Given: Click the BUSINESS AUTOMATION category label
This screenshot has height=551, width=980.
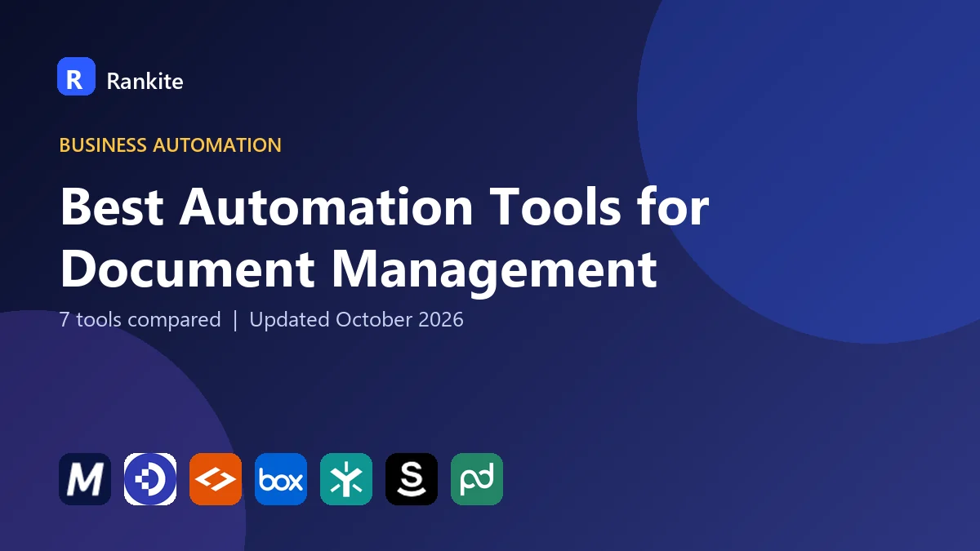Looking at the screenshot, I should click(171, 145).
